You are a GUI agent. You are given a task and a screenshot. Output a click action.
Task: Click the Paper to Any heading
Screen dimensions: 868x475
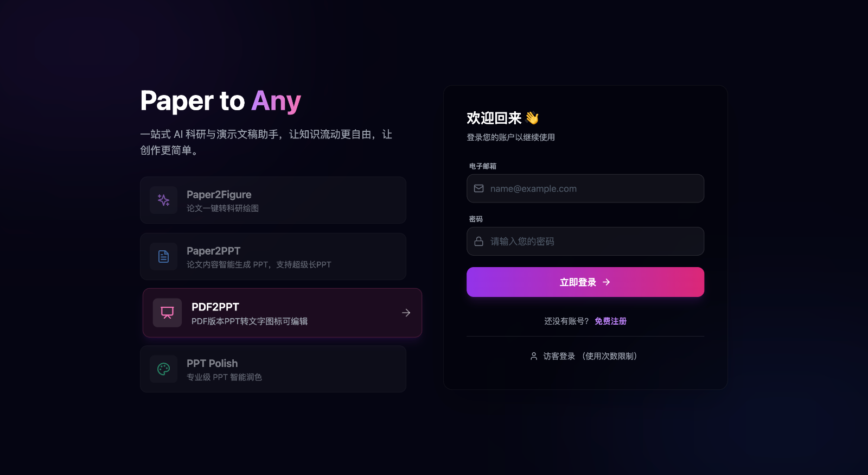tap(220, 101)
